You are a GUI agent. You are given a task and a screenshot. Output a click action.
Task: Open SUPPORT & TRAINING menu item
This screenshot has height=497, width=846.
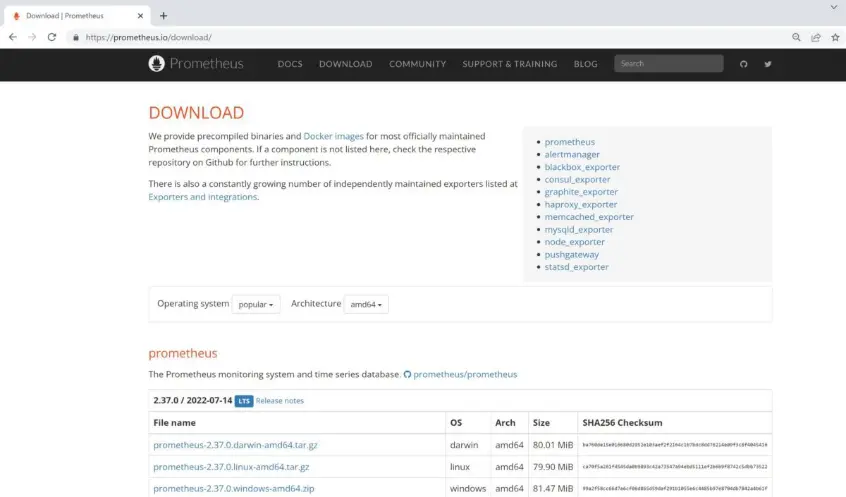click(x=509, y=64)
